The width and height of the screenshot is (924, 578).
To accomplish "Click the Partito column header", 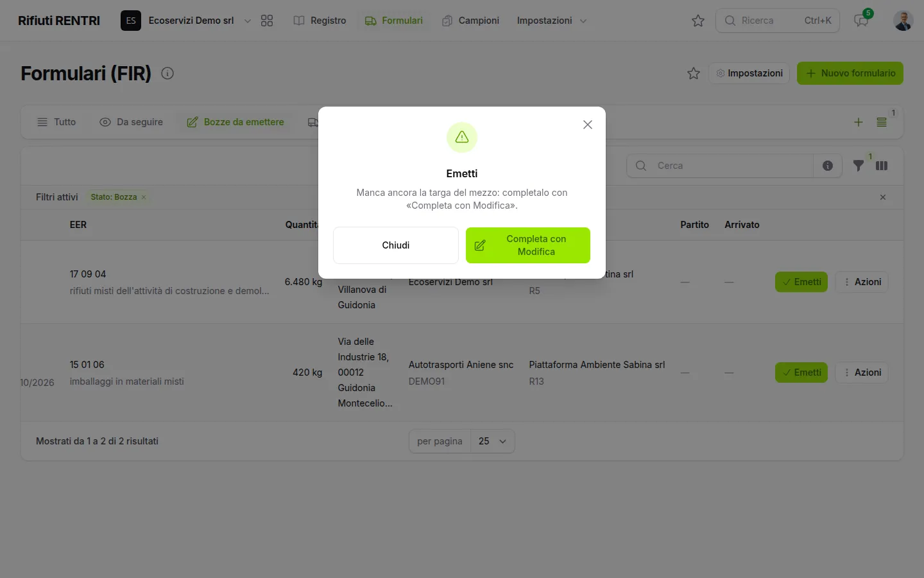I will 695,225.
